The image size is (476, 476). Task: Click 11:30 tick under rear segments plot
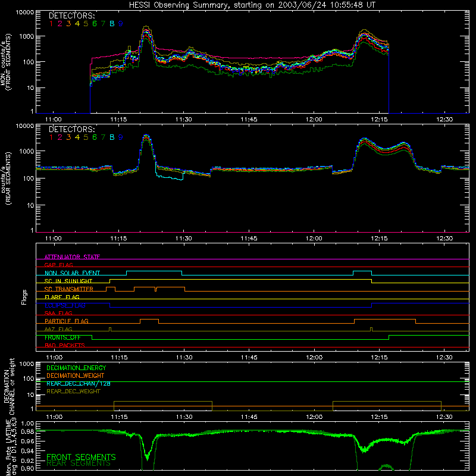[184, 239]
